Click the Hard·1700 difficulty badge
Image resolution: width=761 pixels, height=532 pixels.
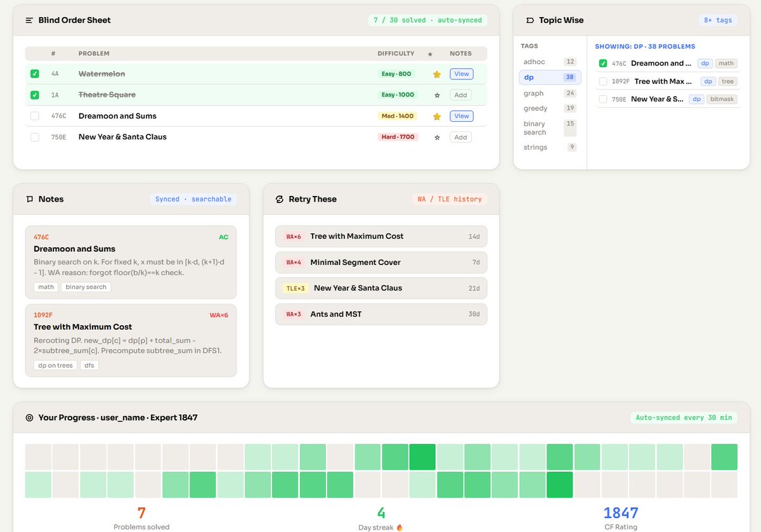coord(398,137)
